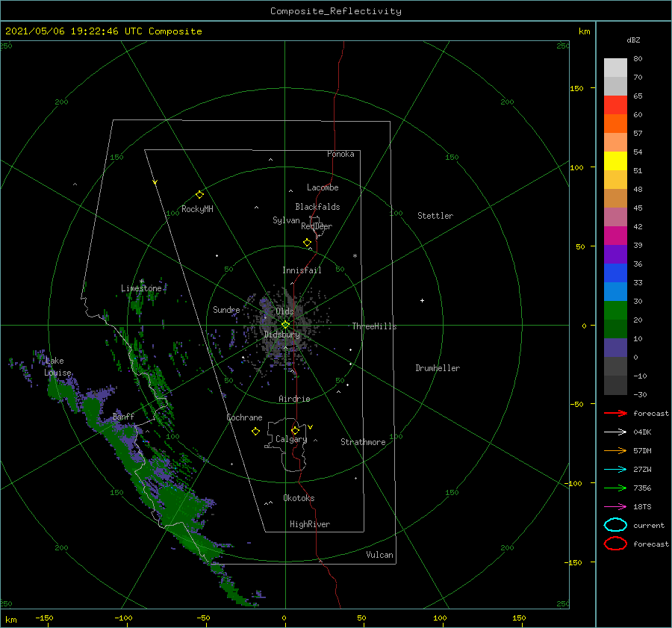Click the cyan current ellipse icon

(x=615, y=525)
